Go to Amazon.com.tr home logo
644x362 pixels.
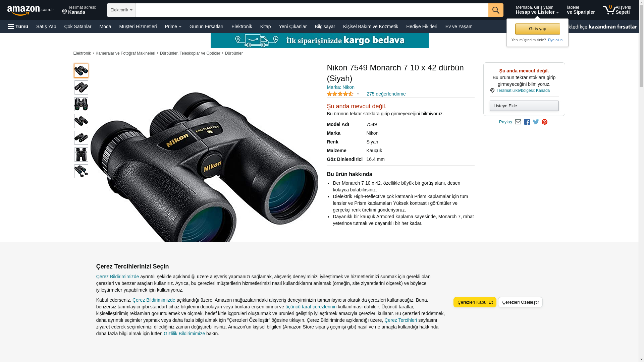(31, 10)
